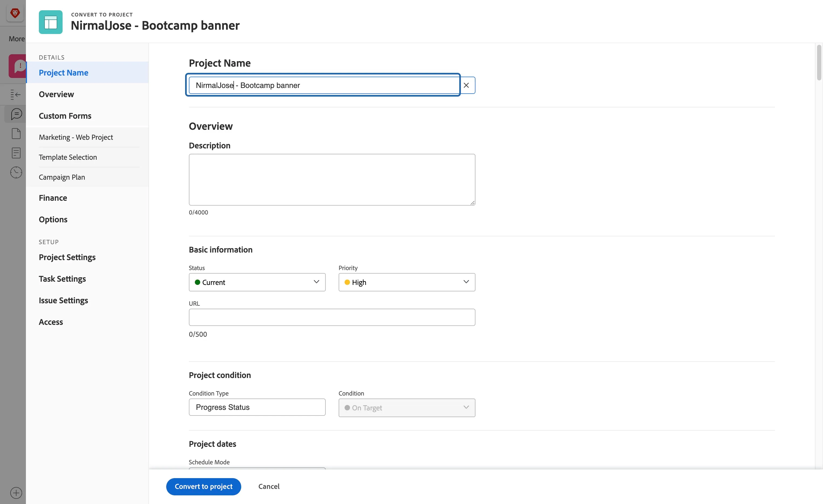Click the More label in left rail
Viewport: 823px width, 504px height.
click(17, 39)
